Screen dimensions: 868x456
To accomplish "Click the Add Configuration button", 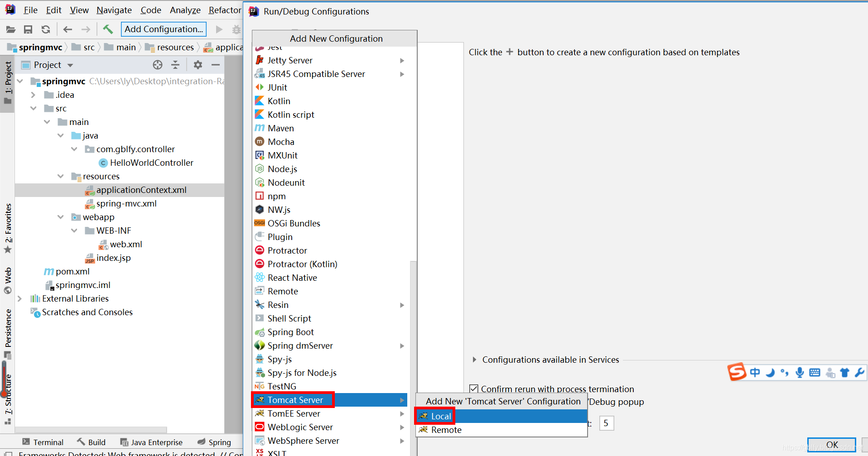I will 164,29.
